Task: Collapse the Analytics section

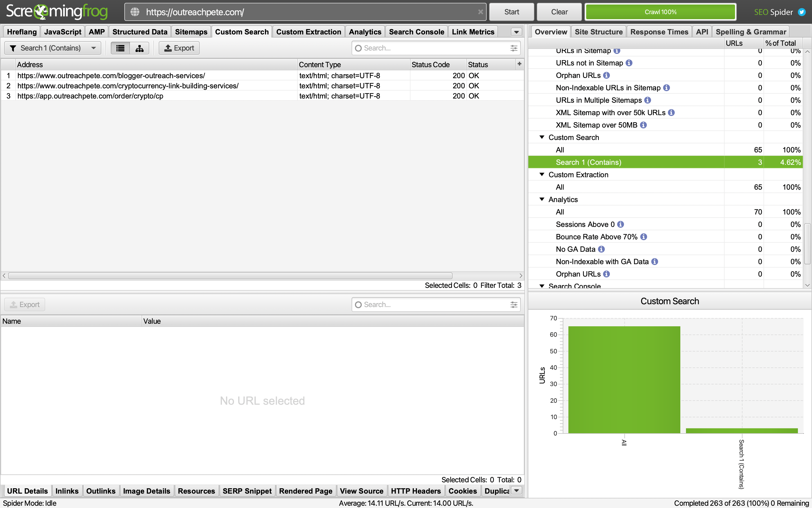Action: [542, 199]
